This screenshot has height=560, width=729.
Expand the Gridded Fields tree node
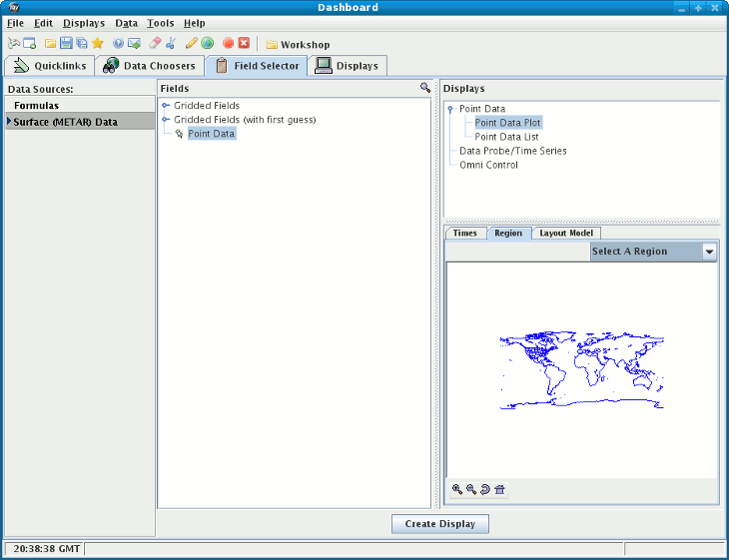pyautogui.click(x=166, y=106)
